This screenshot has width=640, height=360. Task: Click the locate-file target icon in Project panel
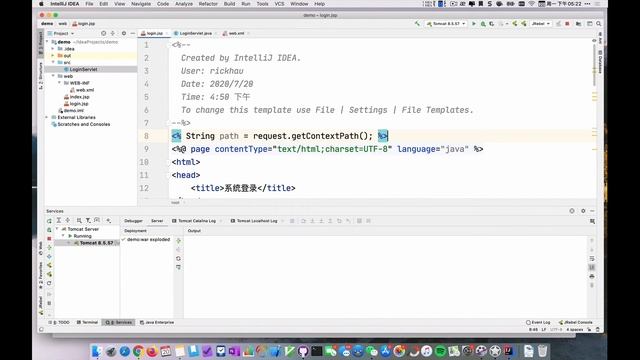point(103,33)
